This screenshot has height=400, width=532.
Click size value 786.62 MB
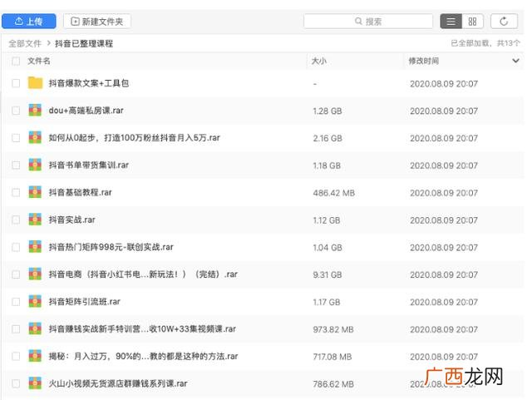click(333, 384)
